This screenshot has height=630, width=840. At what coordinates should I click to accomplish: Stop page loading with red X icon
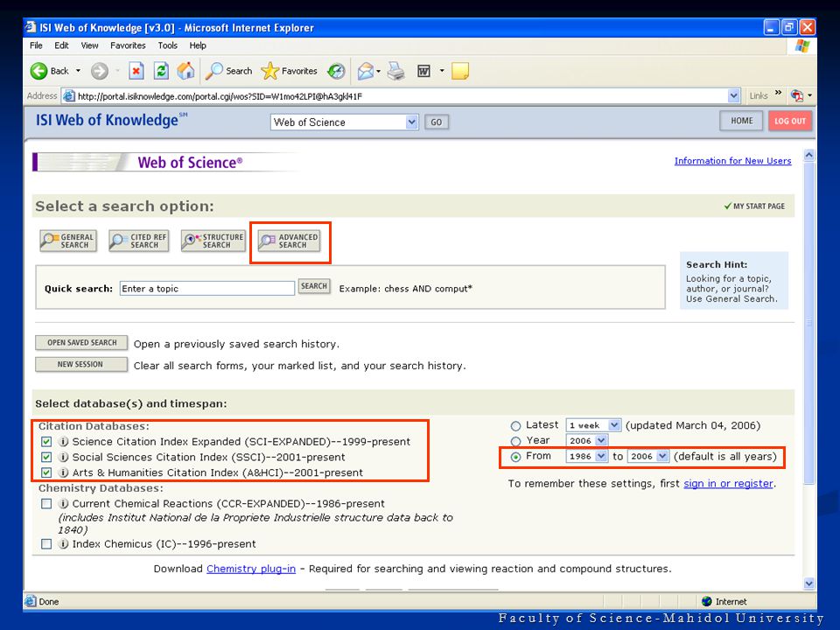[136, 71]
